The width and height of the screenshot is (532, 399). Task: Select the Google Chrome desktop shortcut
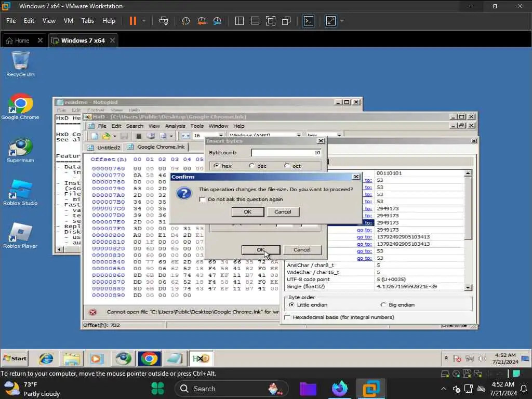[x=20, y=107]
